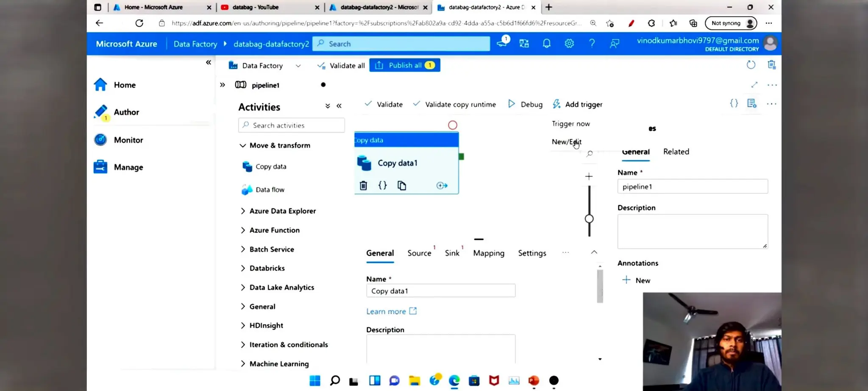The height and width of the screenshot is (391, 868).
Task: Select the Copy data activity in list
Action: click(x=264, y=167)
